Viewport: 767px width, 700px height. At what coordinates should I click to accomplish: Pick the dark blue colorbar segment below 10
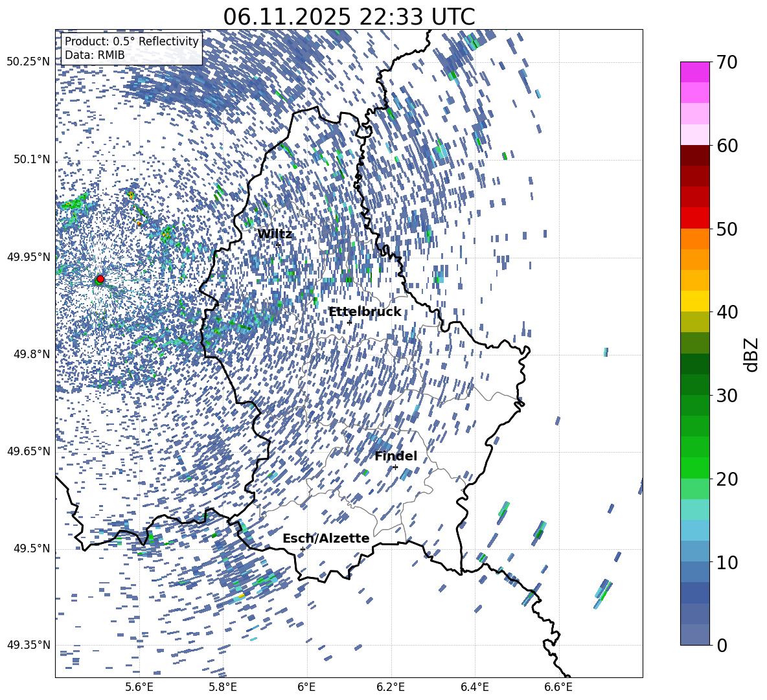coord(694,593)
